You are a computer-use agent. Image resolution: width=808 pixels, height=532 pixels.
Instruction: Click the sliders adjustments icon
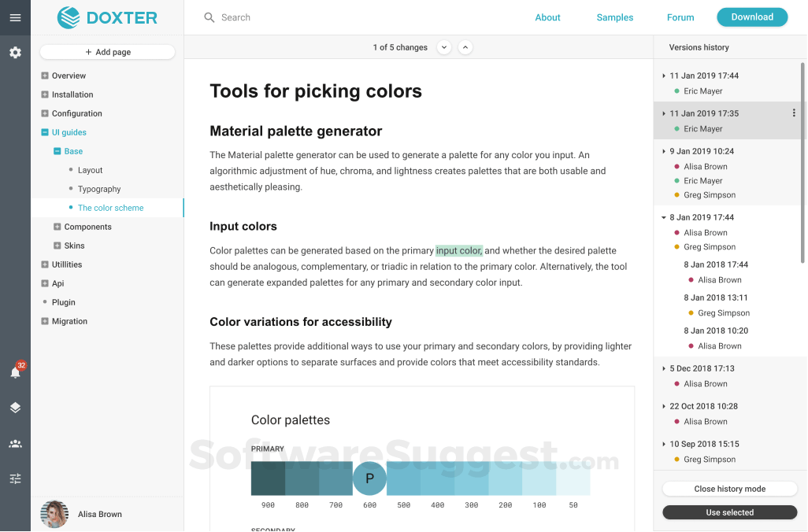pyautogui.click(x=15, y=478)
